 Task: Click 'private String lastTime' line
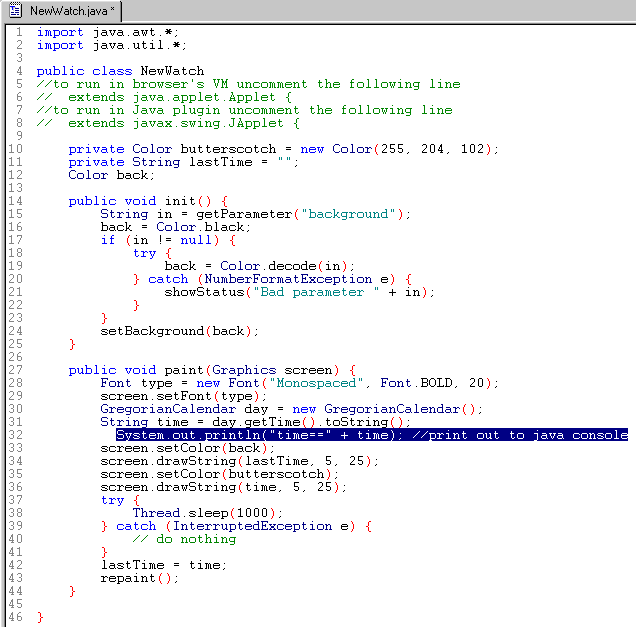(183, 162)
